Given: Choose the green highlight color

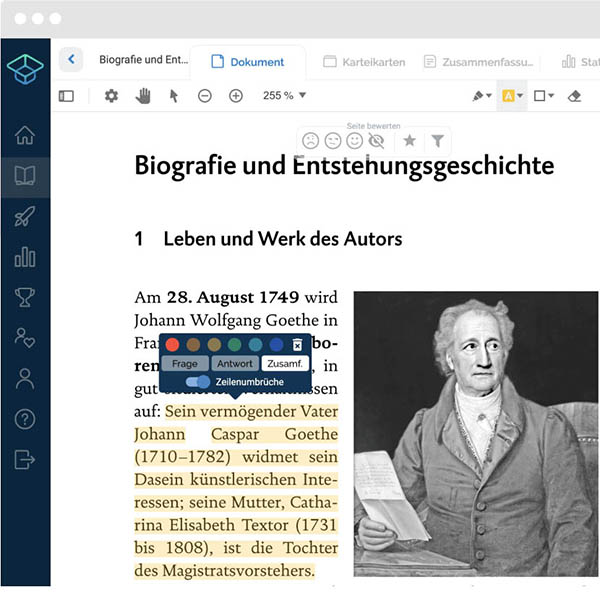Looking at the screenshot, I should [235, 345].
